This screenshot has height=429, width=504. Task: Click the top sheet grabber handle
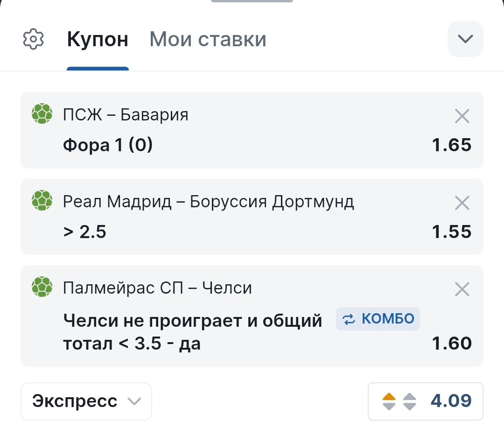point(252,1)
